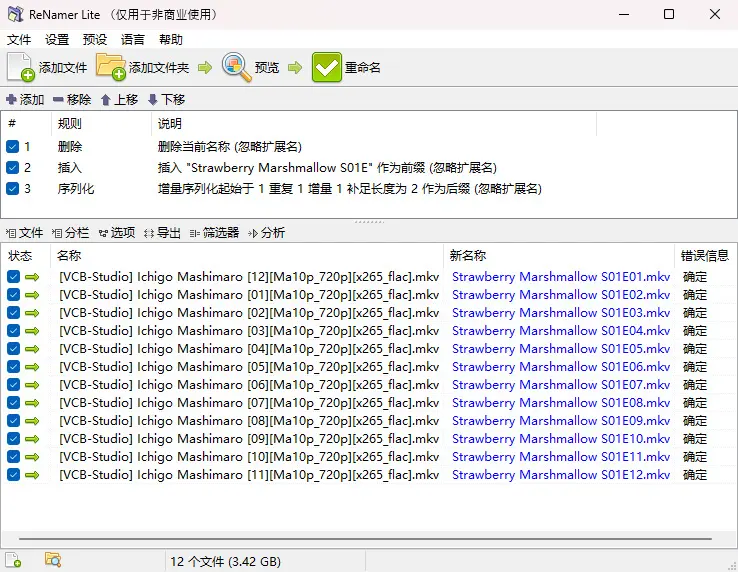Click the Add Folders (添加文件夹) toolbar icon
This screenshot has width=738, height=572.
(x=111, y=67)
